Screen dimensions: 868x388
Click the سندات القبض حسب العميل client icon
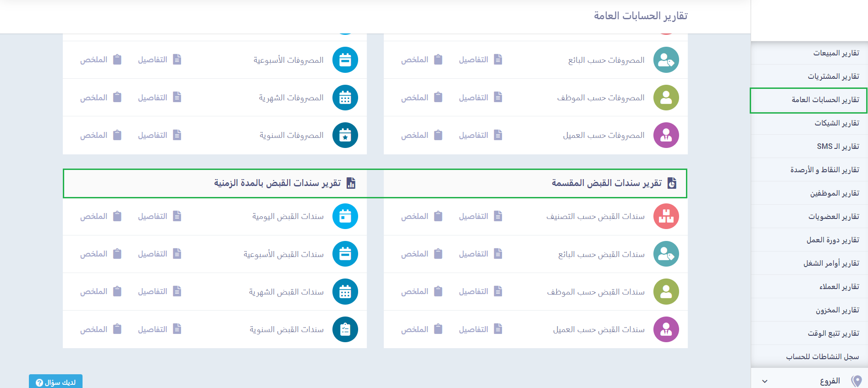coord(666,329)
